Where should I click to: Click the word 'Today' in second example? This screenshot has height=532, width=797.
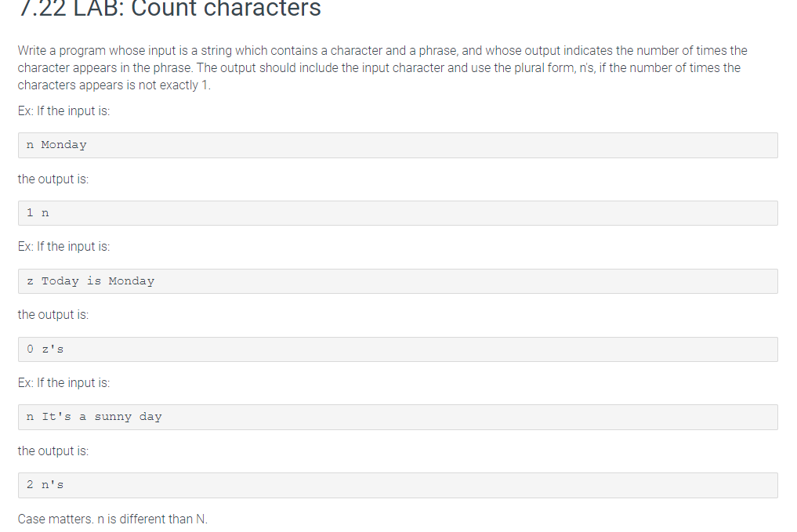click(60, 281)
